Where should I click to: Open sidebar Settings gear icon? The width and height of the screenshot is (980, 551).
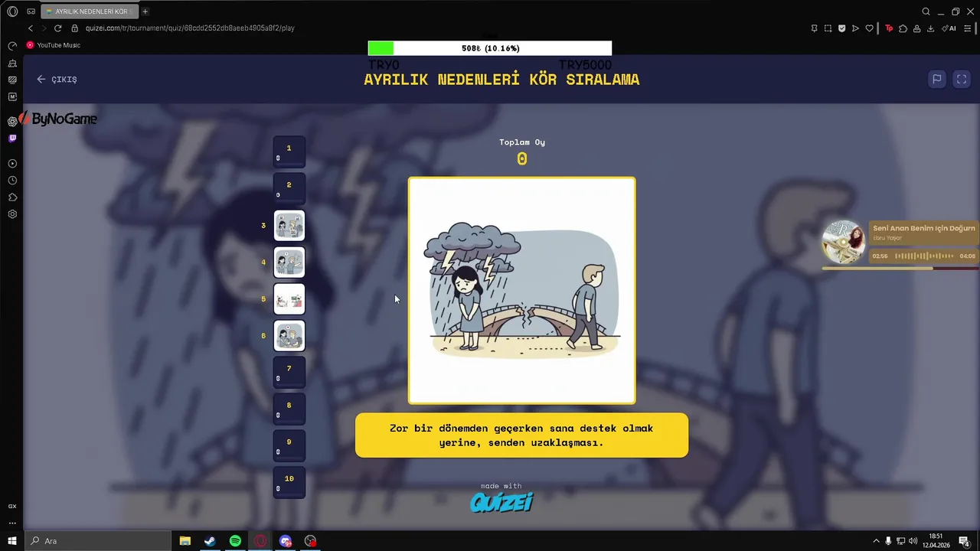coord(12,214)
